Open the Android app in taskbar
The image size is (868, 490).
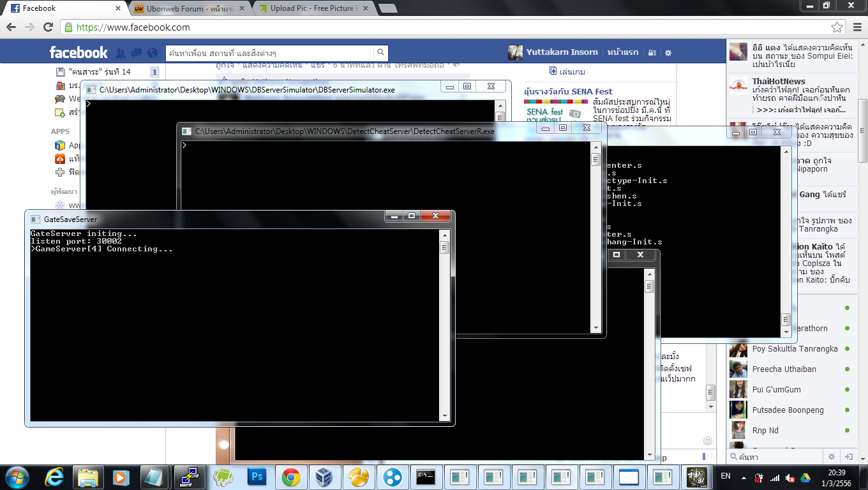tap(223, 477)
